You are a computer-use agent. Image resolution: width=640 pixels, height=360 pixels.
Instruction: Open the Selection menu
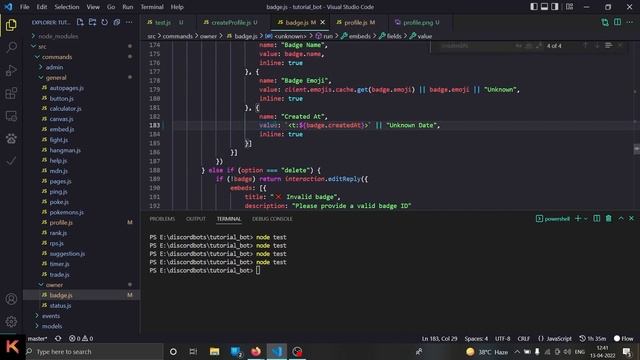coord(67,7)
